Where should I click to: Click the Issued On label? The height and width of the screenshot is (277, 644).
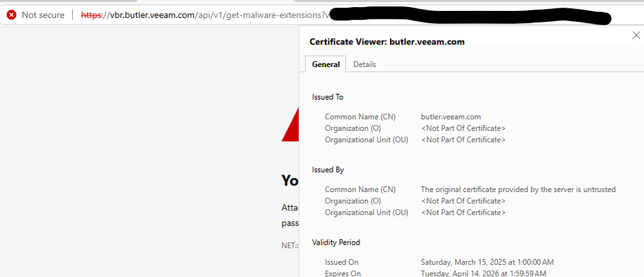[x=342, y=262]
